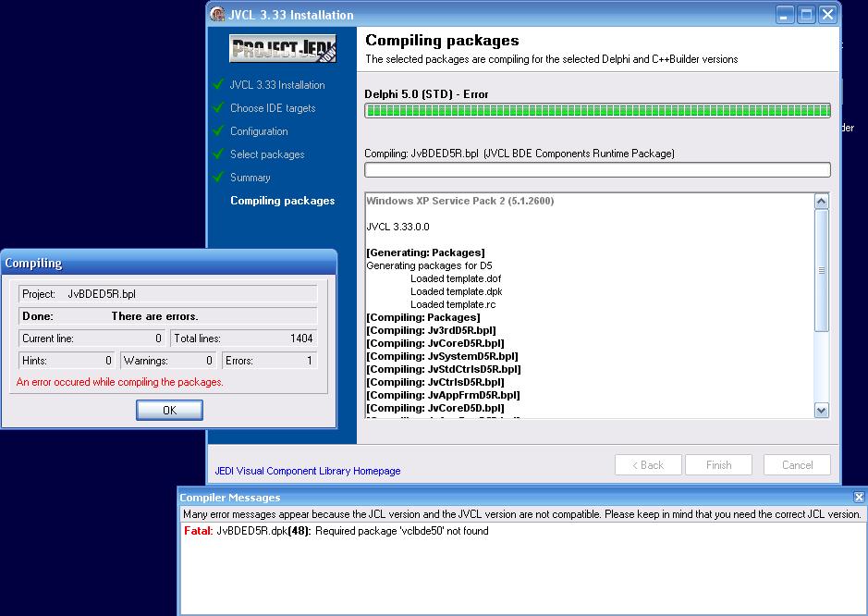Click 'JVCL 3.33.0.0' log line
The width and height of the screenshot is (868, 616).
coord(397,227)
